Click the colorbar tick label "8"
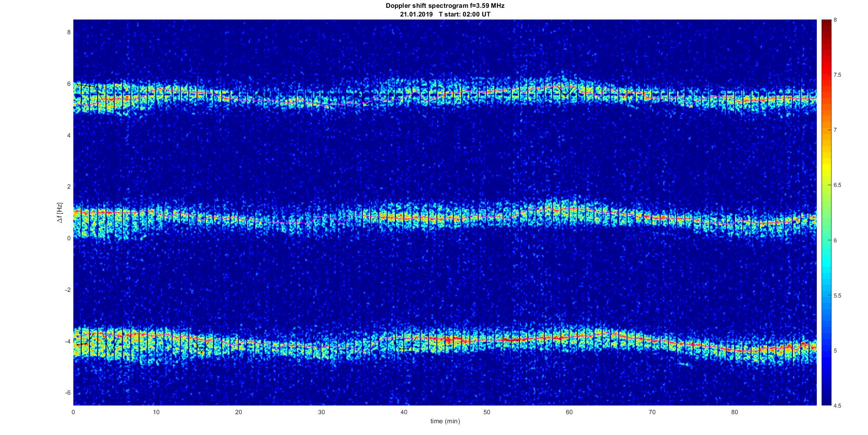 click(835, 20)
